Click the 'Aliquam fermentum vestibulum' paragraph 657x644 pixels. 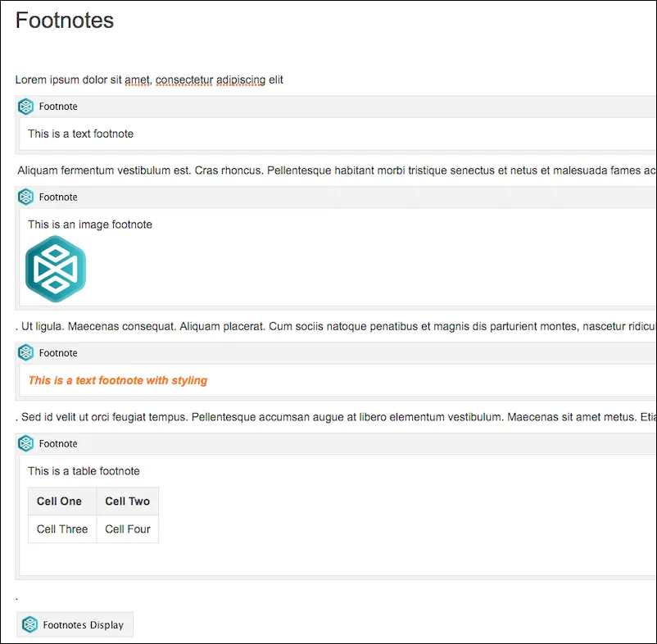coord(337,170)
